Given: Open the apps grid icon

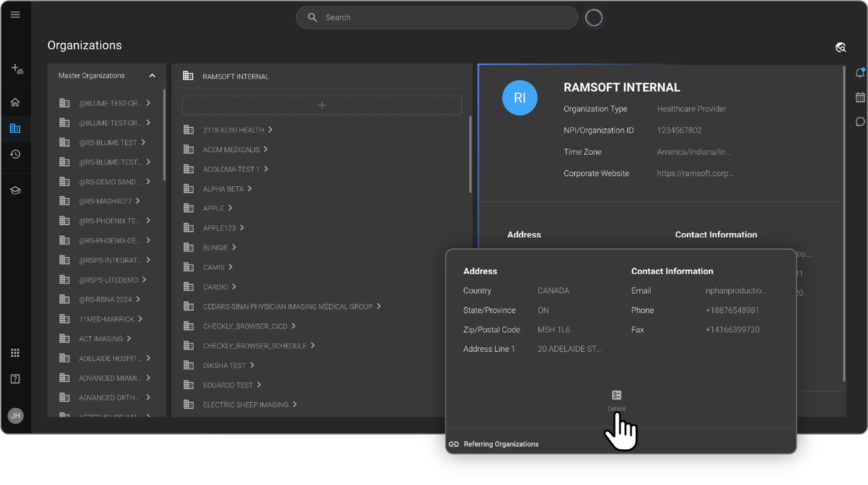Looking at the screenshot, I should click(15, 353).
